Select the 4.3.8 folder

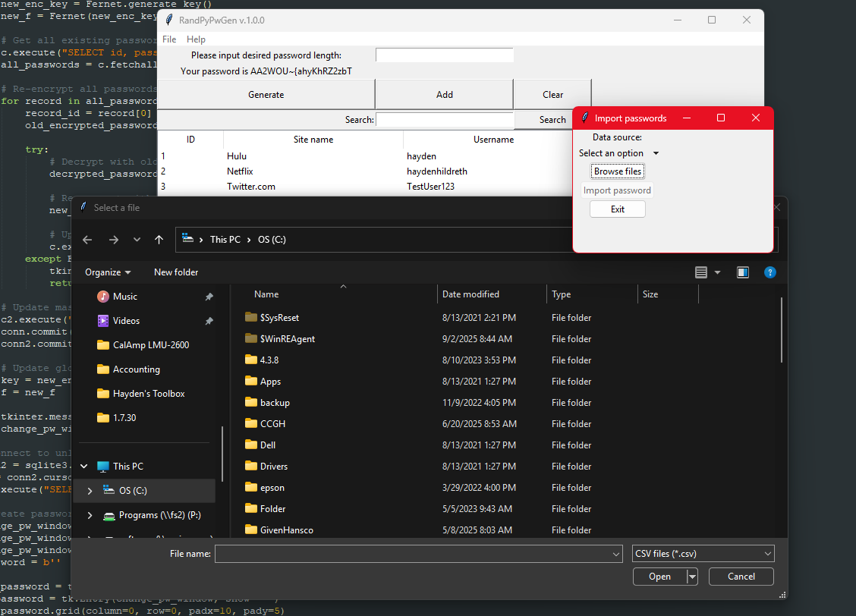tap(269, 360)
